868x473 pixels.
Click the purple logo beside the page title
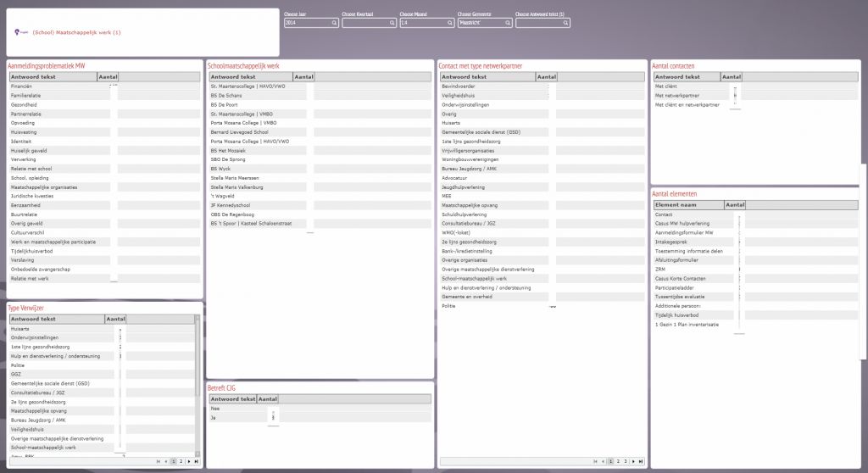[x=19, y=32]
